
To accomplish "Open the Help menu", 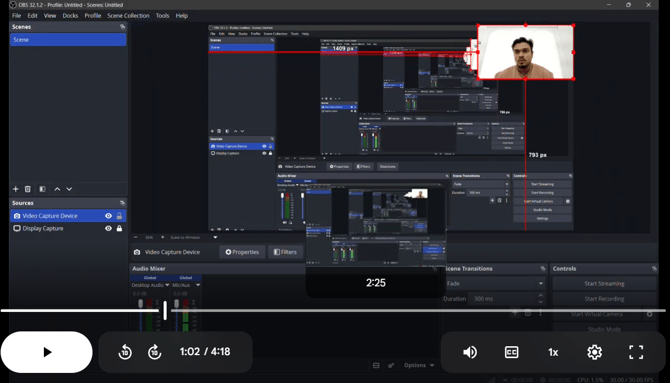I will (x=182, y=15).
